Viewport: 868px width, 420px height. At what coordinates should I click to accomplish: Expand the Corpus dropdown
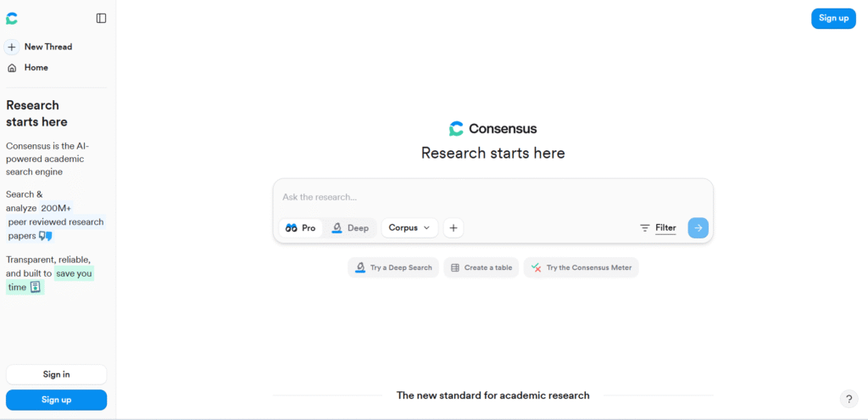(410, 228)
